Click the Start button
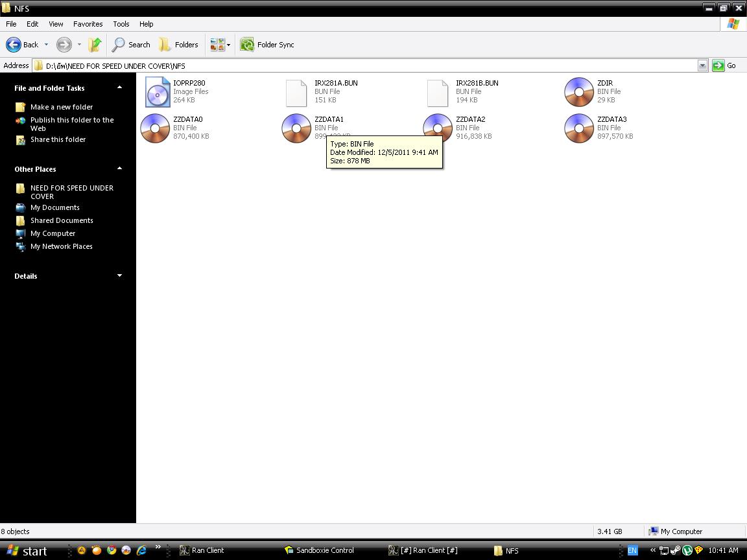Image resolution: width=747 pixels, height=560 pixels. 27,550
